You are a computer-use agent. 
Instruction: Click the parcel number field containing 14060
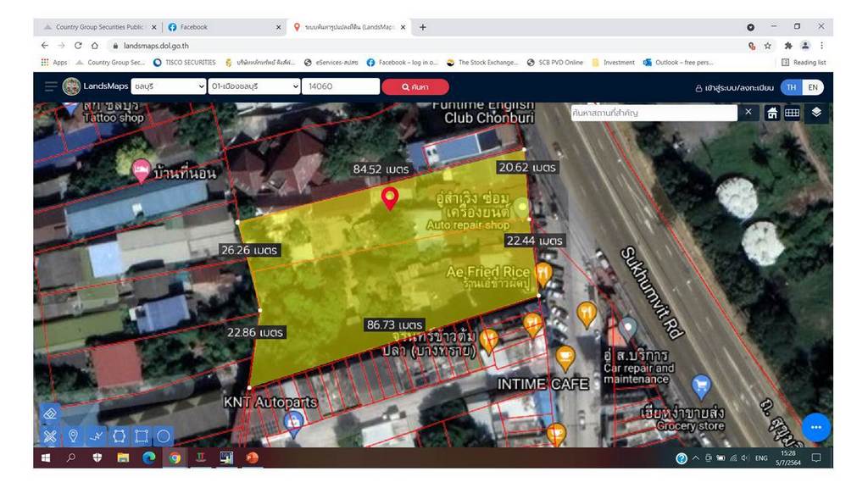pyautogui.click(x=341, y=86)
